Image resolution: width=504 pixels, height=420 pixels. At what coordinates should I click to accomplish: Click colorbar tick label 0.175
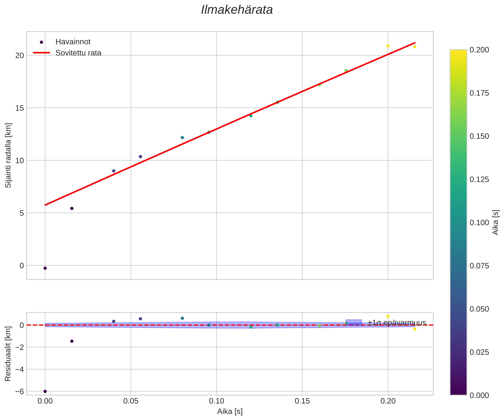pyautogui.click(x=479, y=93)
